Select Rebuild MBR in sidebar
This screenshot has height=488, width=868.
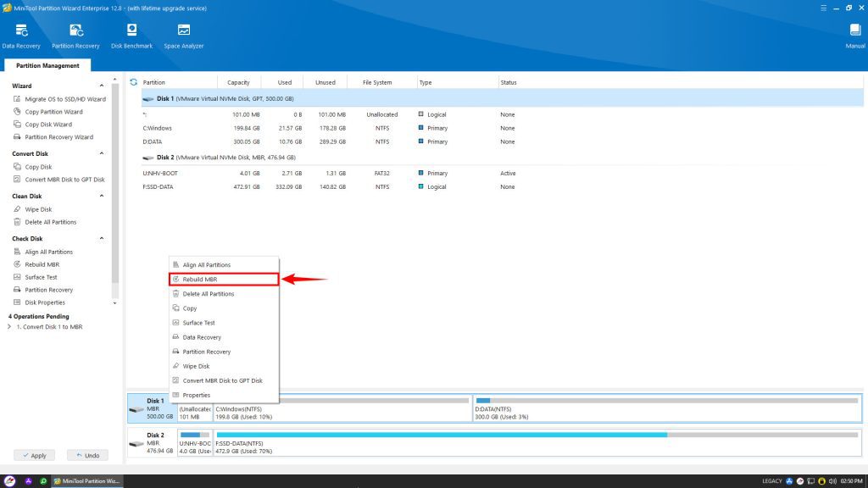(x=36, y=264)
